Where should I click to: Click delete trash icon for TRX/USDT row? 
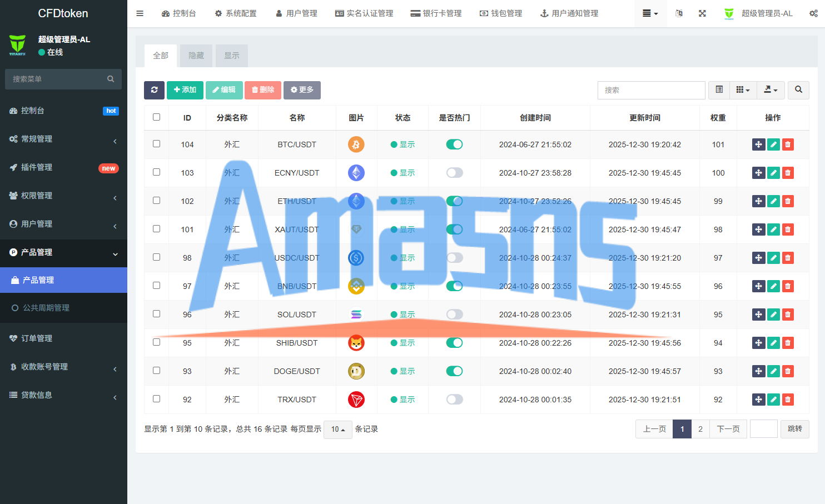788,400
